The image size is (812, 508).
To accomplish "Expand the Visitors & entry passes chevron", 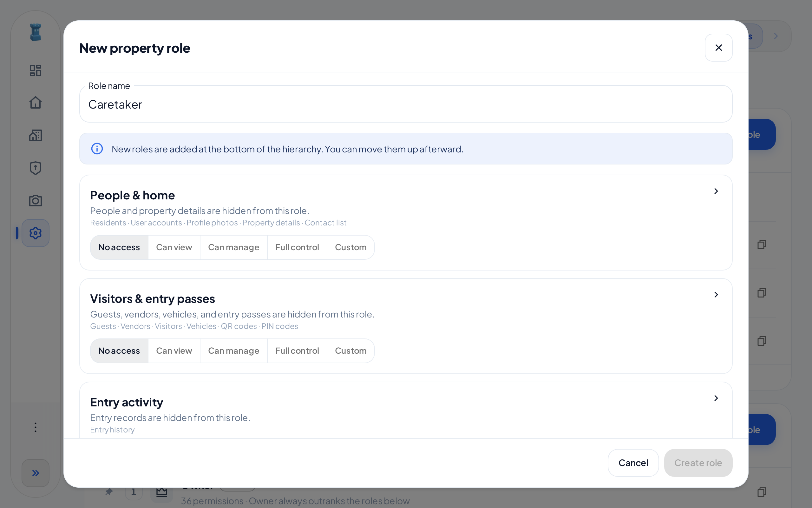I will point(716,295).
